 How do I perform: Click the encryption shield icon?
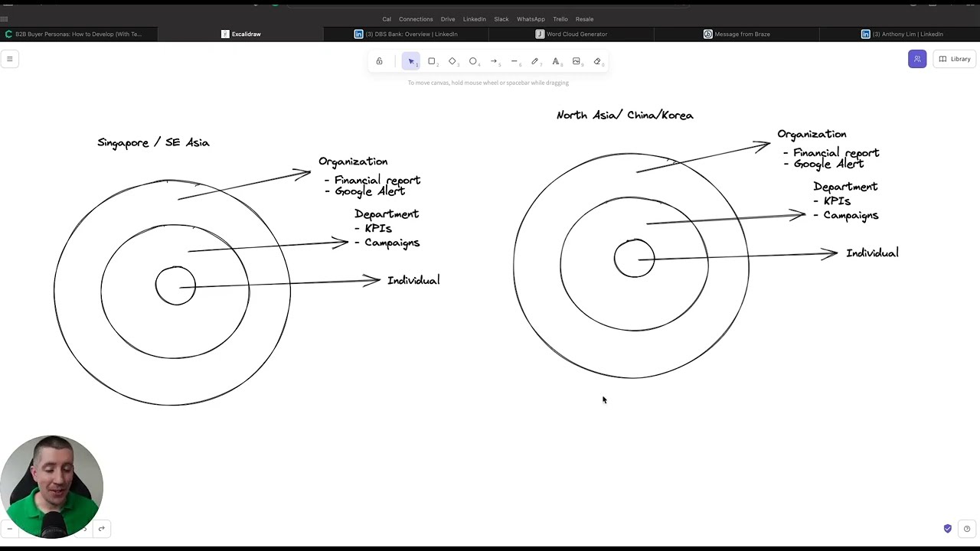pyautogui.click(x=948, y=529)
